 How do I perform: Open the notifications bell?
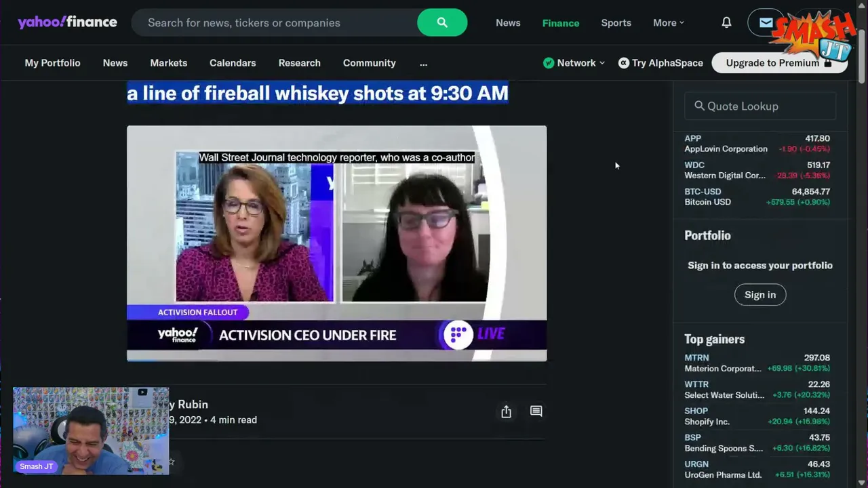coord(726,22)
